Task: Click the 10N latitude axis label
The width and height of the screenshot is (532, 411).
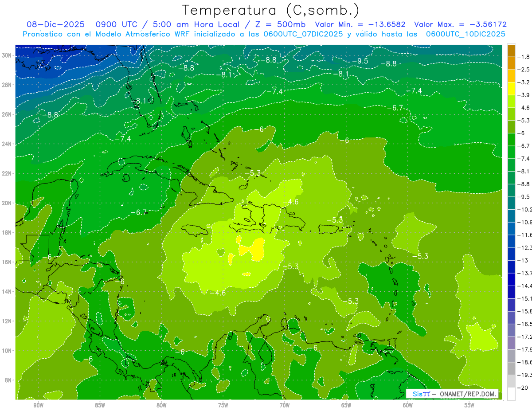Action: click(x=8, y=351)
